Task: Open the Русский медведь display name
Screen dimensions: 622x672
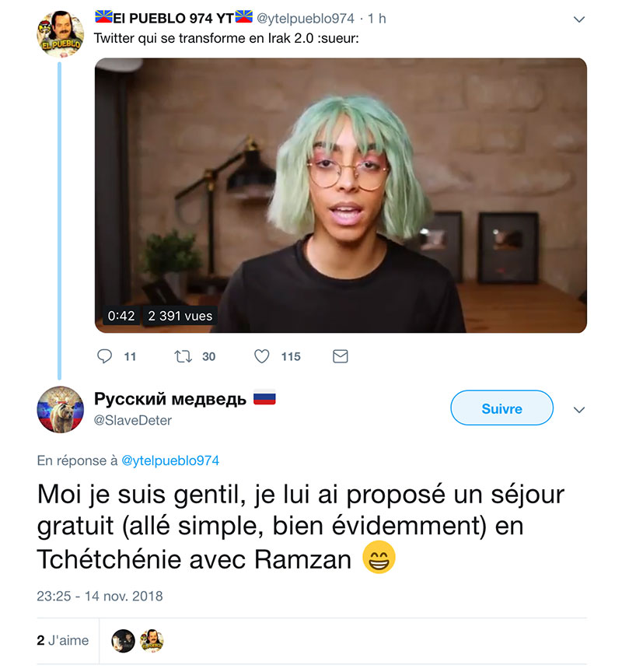Action: pos(170,399)
